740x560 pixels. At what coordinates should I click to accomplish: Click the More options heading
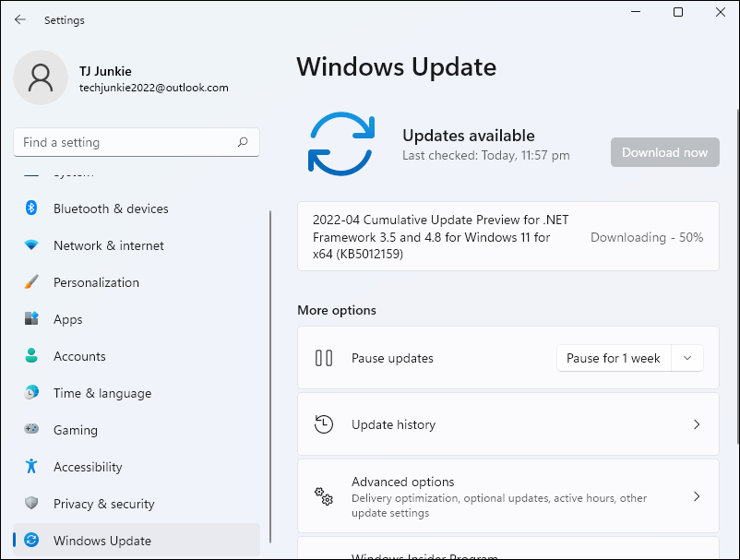click(337, 310)
